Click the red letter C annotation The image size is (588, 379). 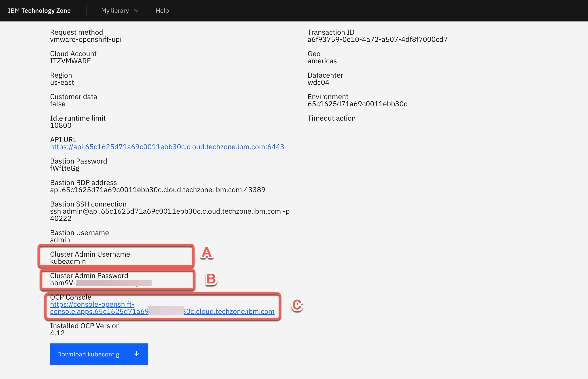point(297,305)
